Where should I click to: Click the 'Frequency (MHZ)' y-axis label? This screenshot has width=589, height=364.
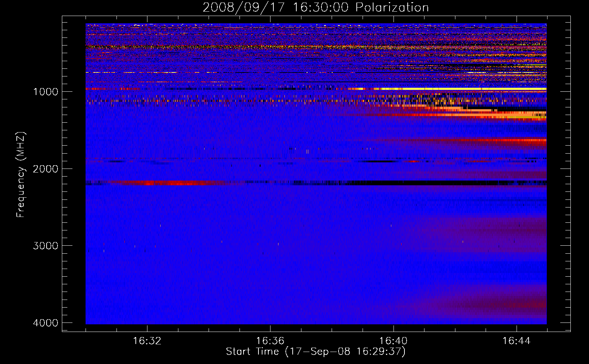click(21, 175)
